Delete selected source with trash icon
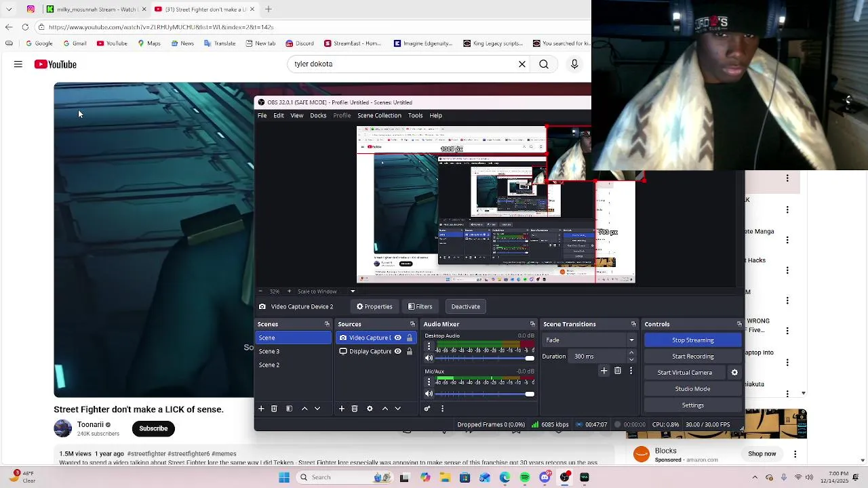The height and width of the screenshot is (488, 868). point(355,409)
